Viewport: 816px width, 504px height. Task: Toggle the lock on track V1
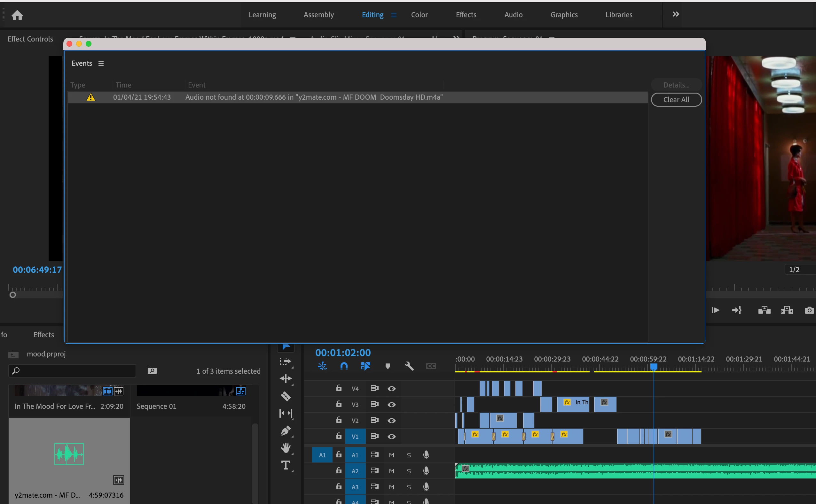pos(339,436)
